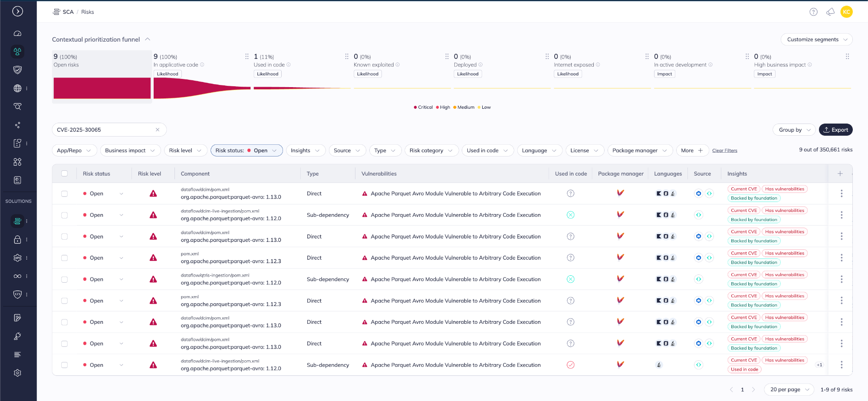The width and height of the screenshot is (868, 401).
Task: Open the Risk level filter dropdown
Action: pyautogui.click(x=185, y=150)
